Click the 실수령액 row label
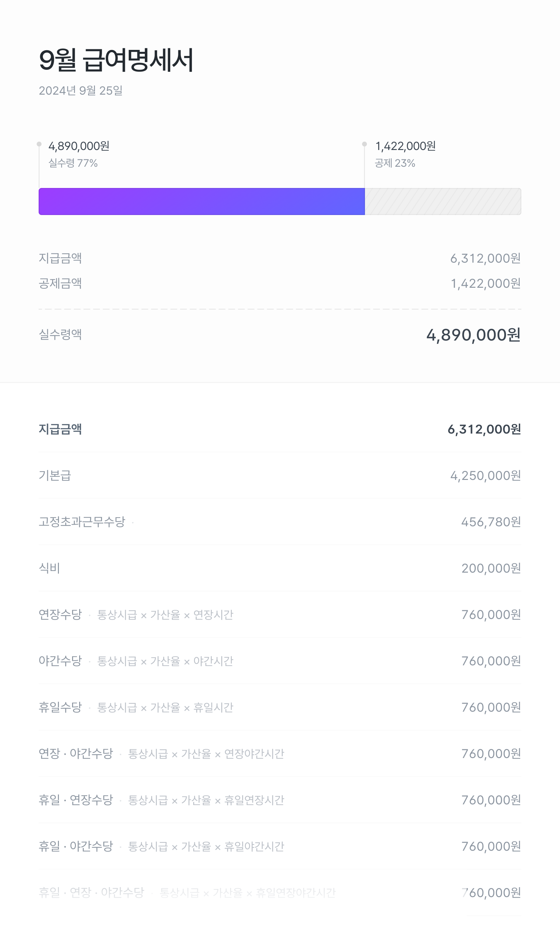 (x=60, y=334)
